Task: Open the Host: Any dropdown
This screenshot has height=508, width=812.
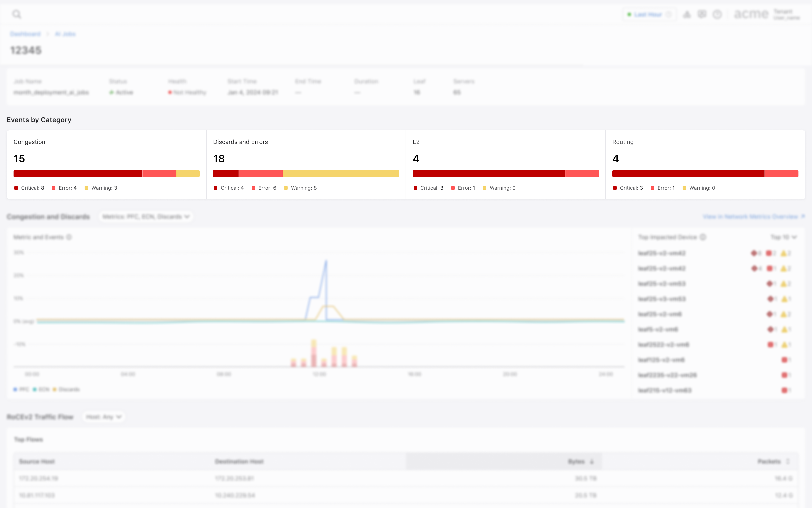Action: pos(104,417)
